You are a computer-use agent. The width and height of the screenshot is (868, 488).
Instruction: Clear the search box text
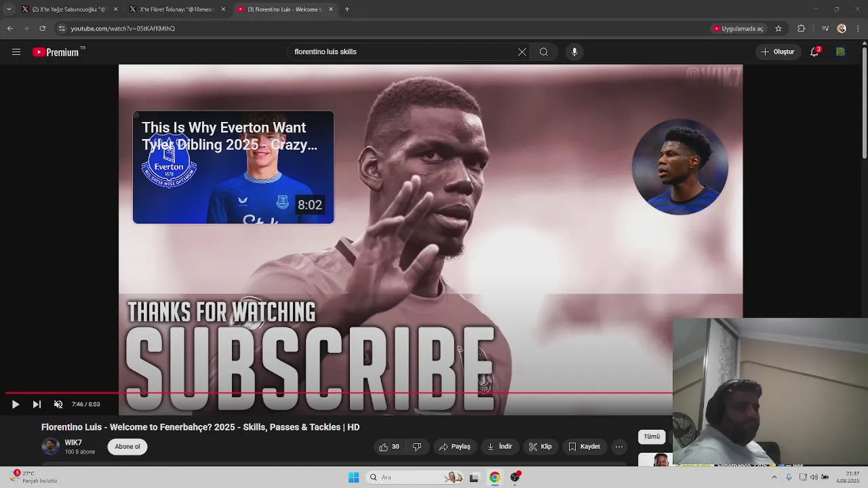click(522, 52)
